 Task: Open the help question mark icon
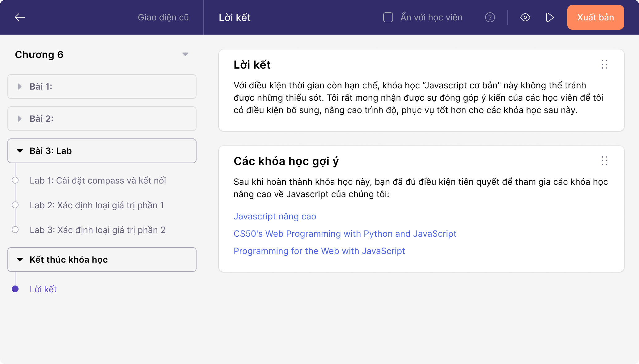click(490, 17)
